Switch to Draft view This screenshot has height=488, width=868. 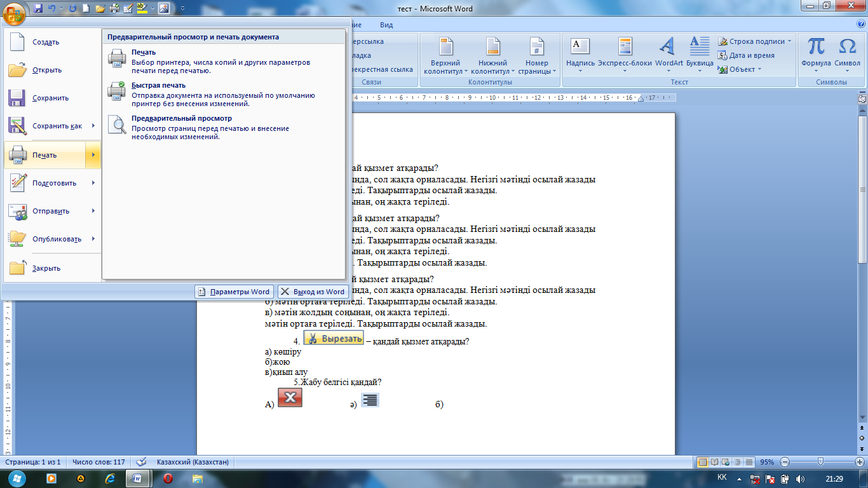click(750, 462)
